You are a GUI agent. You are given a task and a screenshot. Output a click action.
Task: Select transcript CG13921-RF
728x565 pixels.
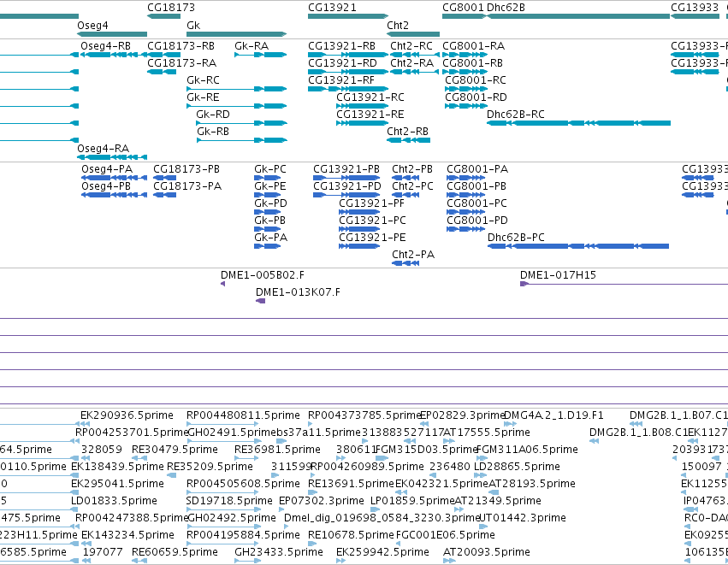click(348, 89)
